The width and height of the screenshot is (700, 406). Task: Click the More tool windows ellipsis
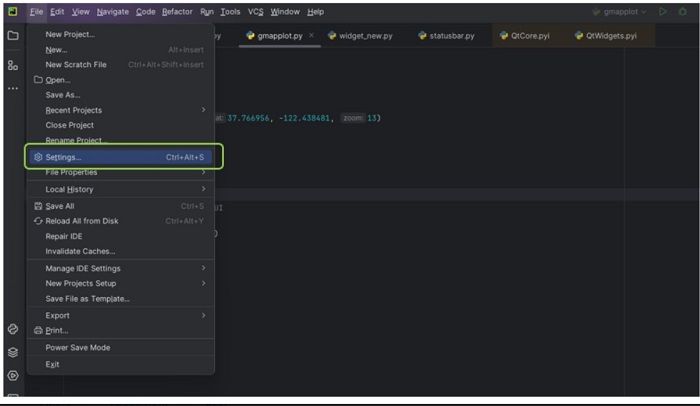13,88
